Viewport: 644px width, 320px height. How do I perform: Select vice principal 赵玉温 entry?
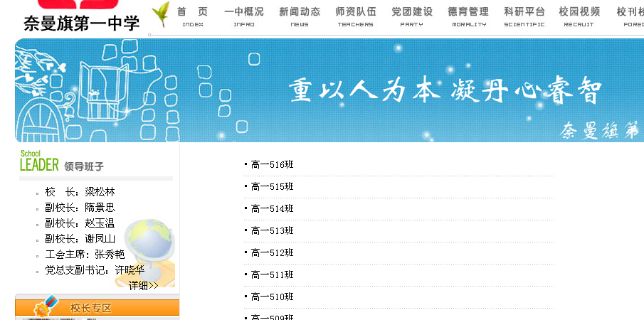pos(80,223)
